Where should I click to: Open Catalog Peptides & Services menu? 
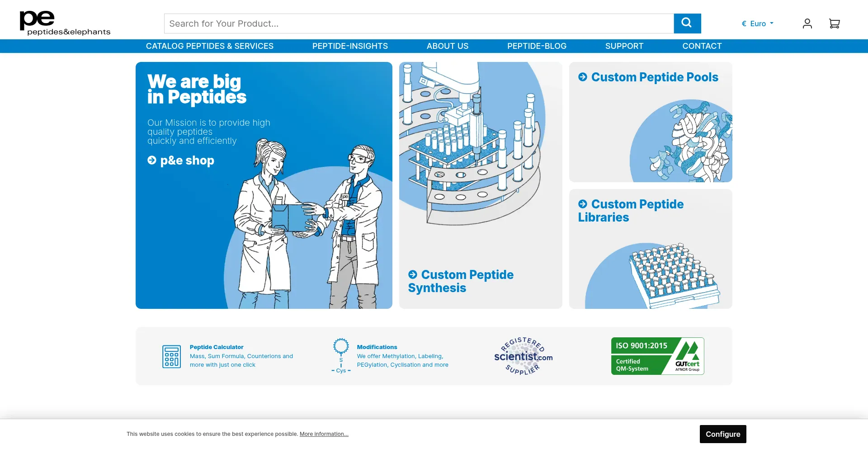point(209,46)
